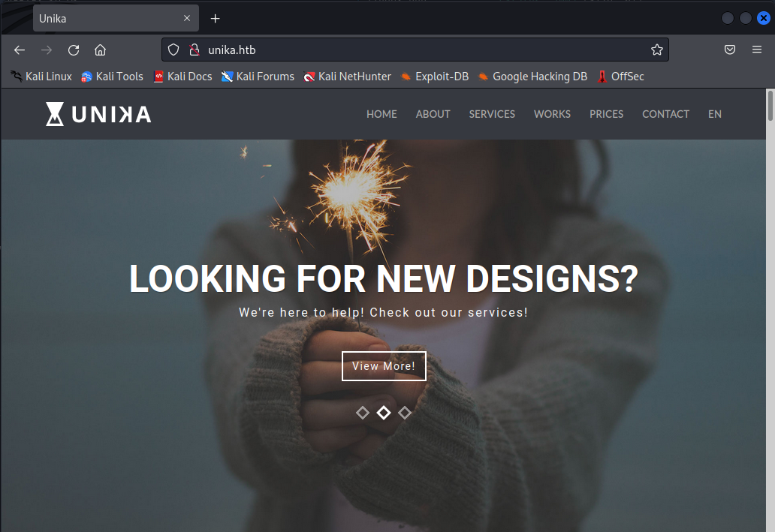
Task: Click the View More! button
Action: (384, 366)
